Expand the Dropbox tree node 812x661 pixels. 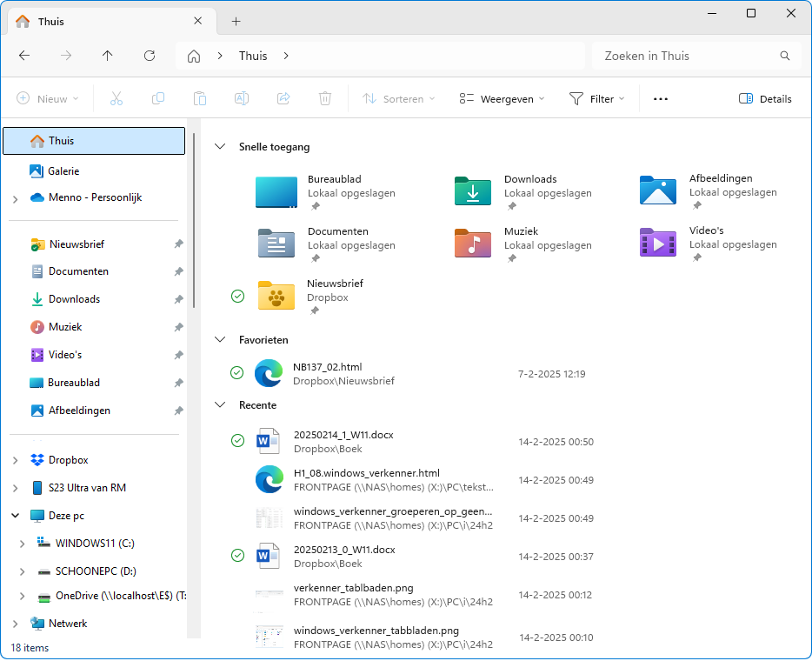[16, 460]
